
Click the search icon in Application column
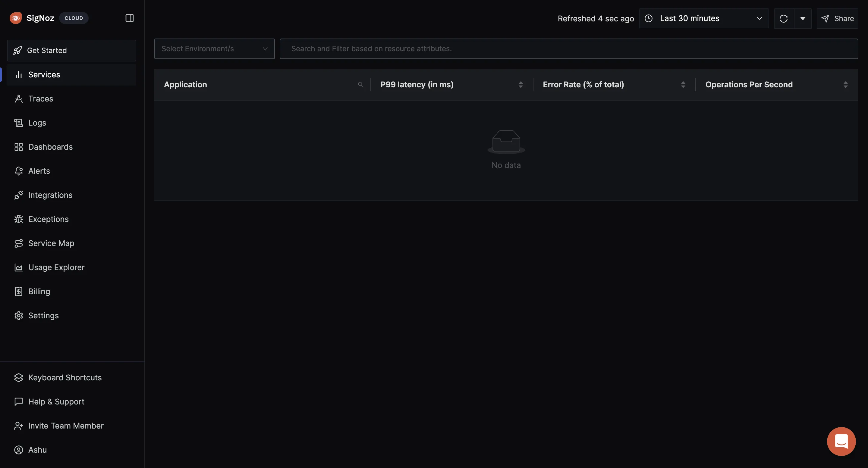[360, 85]
